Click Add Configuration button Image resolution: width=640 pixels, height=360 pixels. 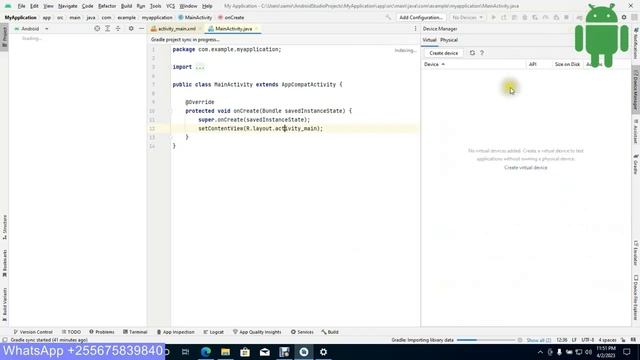(x=421, y=18)
